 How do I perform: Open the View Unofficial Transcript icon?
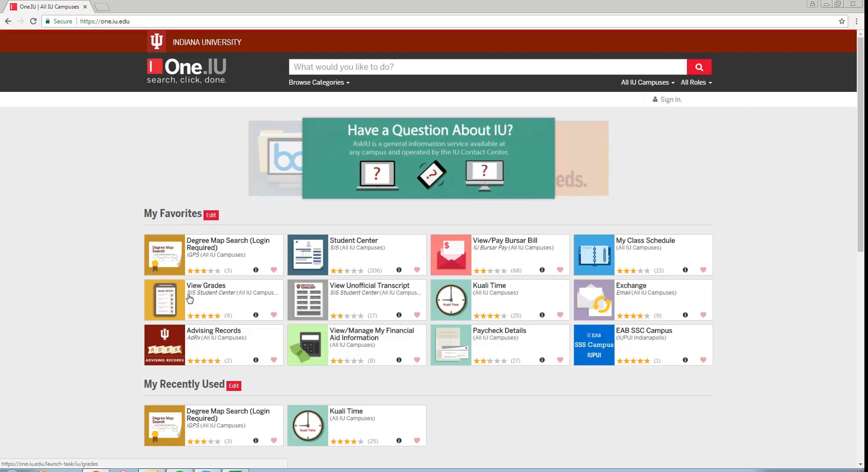coord(308,300)
